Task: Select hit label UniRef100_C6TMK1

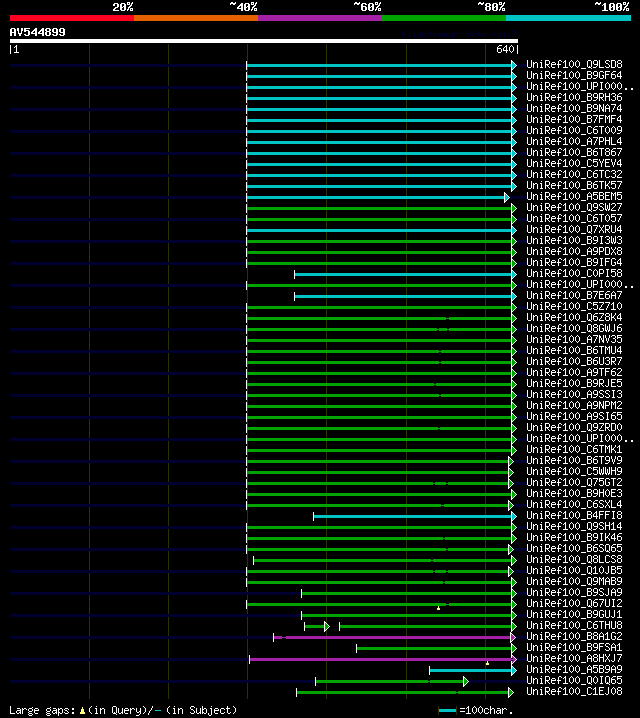Action: [574, 449]
